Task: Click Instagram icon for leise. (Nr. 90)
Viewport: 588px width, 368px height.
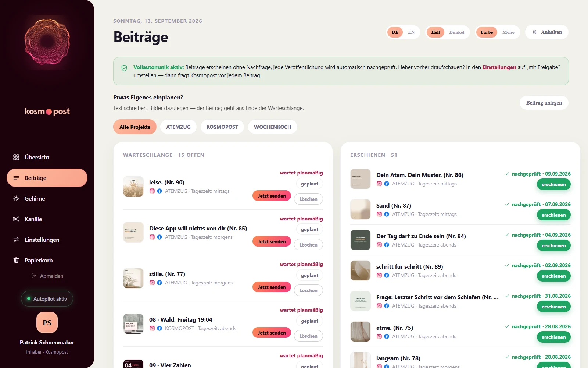Action: pyautogui.click(x=152, y=191)
